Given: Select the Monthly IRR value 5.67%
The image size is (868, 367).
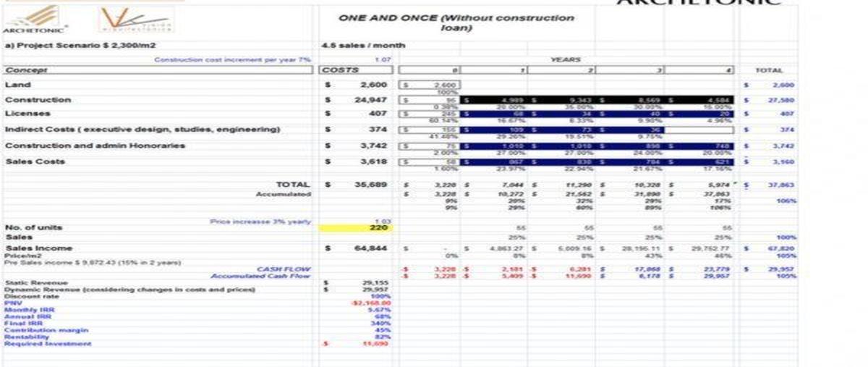Looking at the screenshot, I should pyautogui.click(x=379, y=310).
